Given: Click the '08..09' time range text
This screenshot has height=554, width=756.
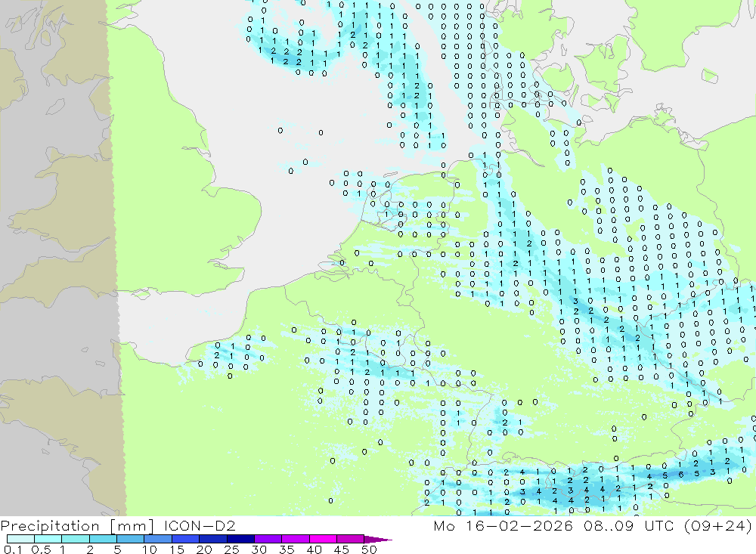Looking at the screenshot, I should (609, 525).
